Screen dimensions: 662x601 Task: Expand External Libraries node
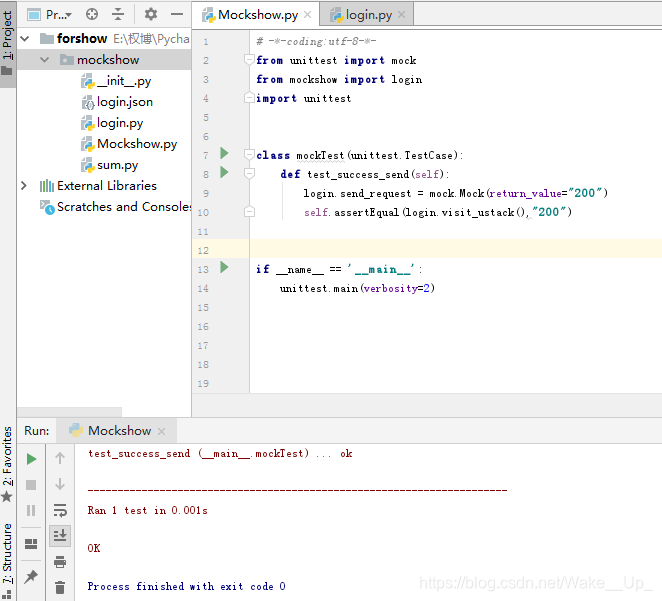point(24,186)
